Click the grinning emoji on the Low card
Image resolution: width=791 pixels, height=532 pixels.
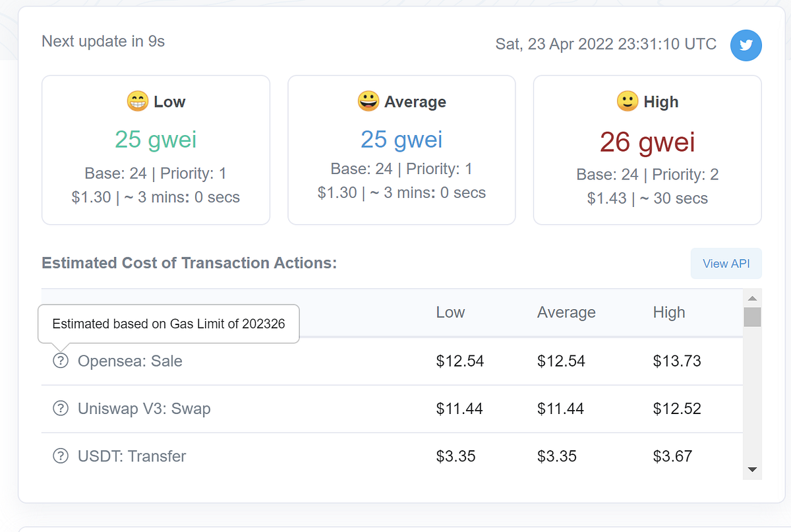coord(136,100)
